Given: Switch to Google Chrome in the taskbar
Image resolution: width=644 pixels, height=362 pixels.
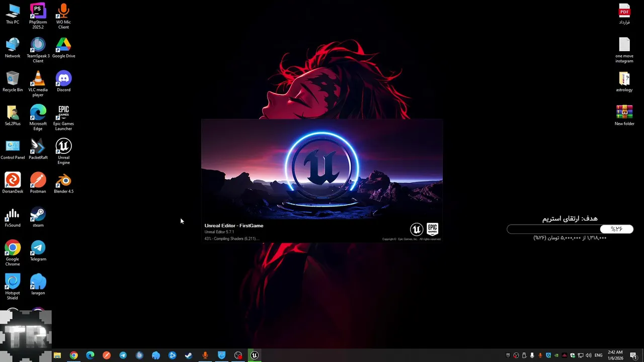Looking at the screenshot, I should pos(74,355).
